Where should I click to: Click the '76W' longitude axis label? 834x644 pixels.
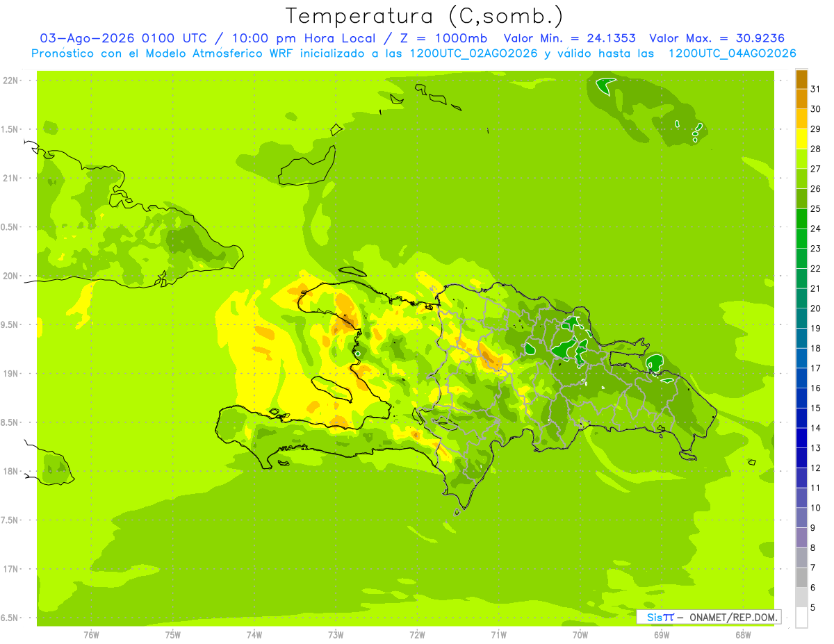[91, 634]
